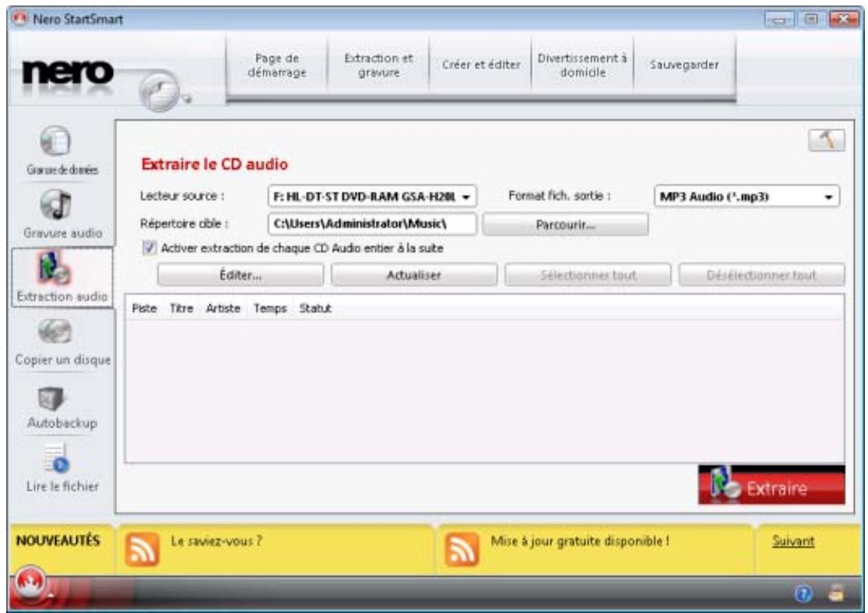Screen dimensions: 868x613
Task: Go to the Créer et éditer tab
Action: tap(481, 65)
